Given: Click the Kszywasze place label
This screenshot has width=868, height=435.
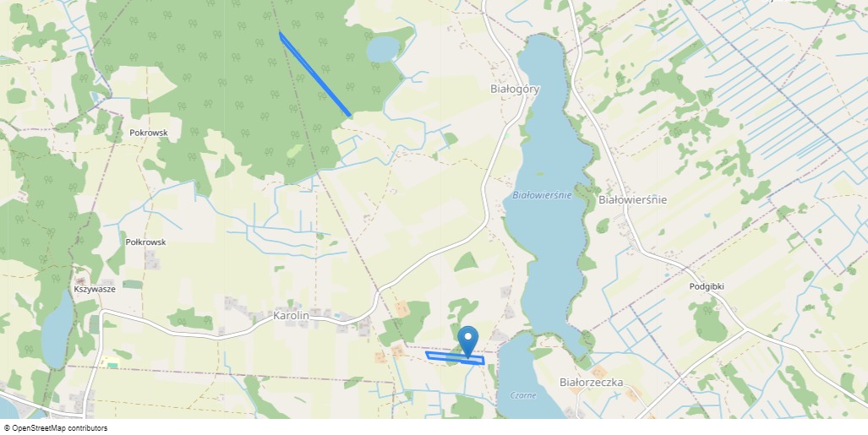Looking at the screenshot, I should pyautogui.click(x=95, y=289).
